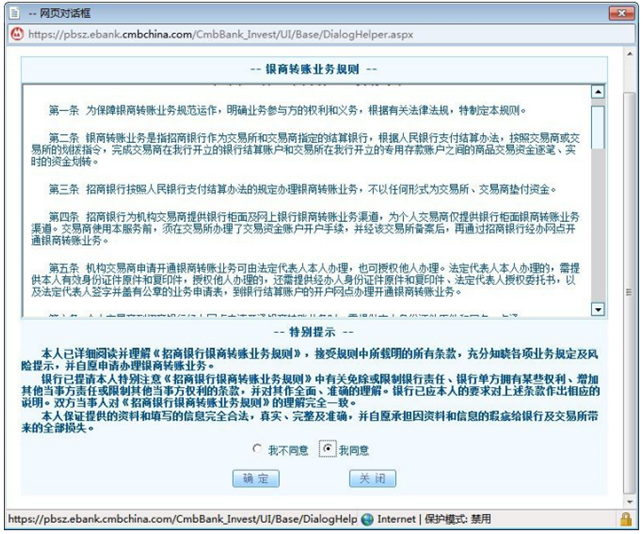The height and width of the screenshot is (534, 643).
Task: Click the rules box scroll-up arrow
Action: point(598,92)
